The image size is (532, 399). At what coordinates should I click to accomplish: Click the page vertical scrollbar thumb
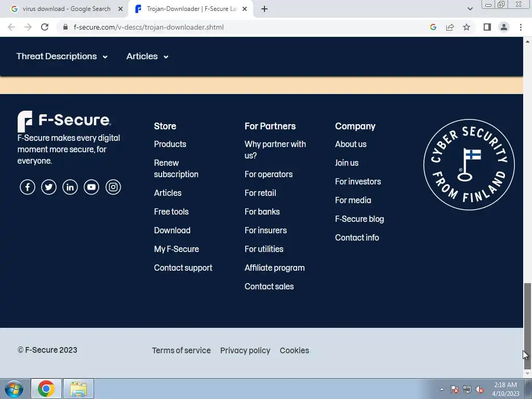[527, 326]
